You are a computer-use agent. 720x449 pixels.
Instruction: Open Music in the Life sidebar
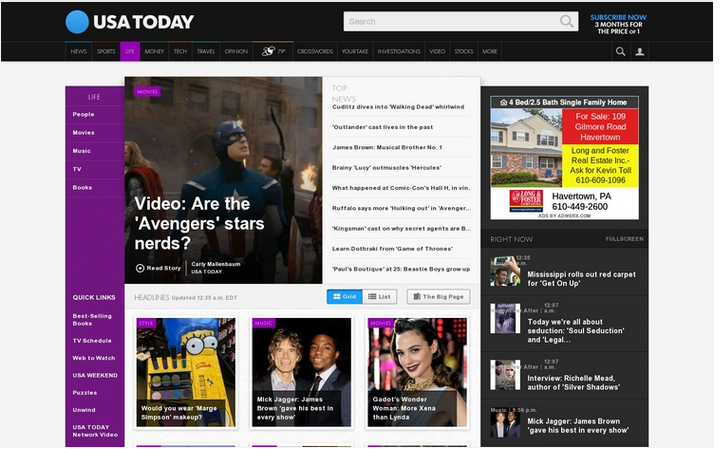tap(82, 151)
